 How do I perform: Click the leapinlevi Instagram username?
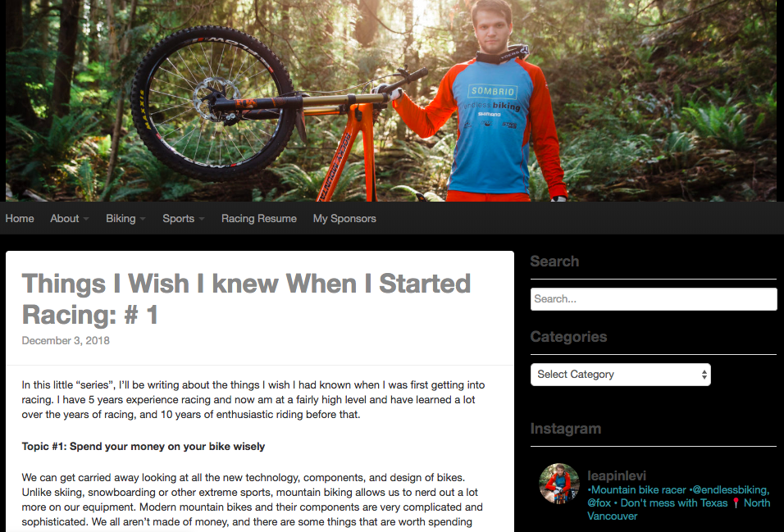click(617, 475)
